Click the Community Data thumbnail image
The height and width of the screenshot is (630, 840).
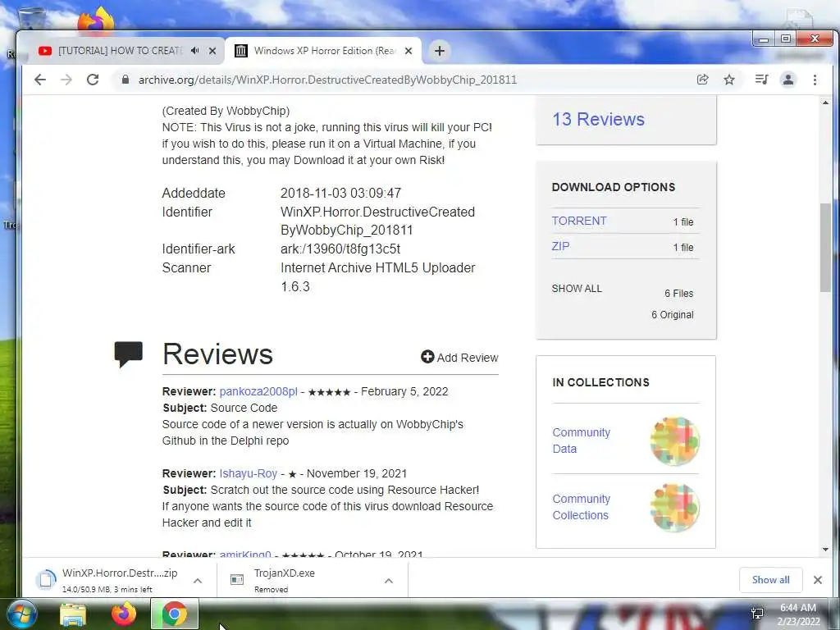pyautogui.click(x=674, y=441)
